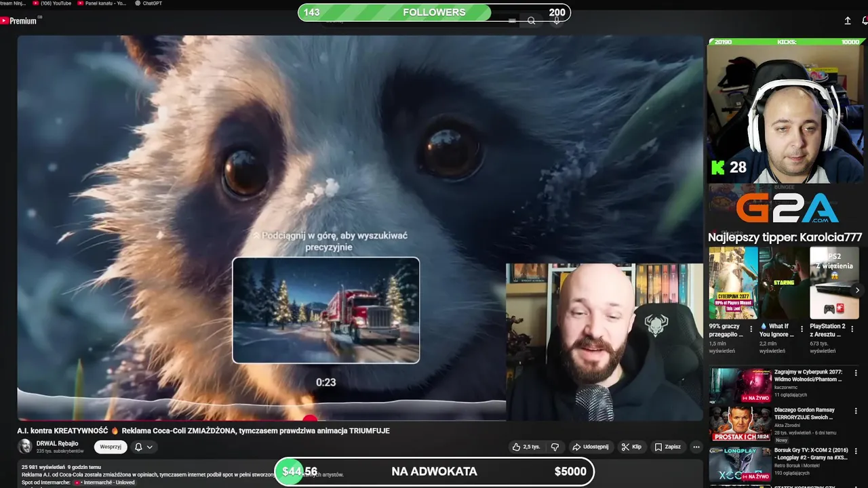Open options menu for Gordon Ramsay video
This screenshot has height=488, width=868.
[x=856, y=411]
